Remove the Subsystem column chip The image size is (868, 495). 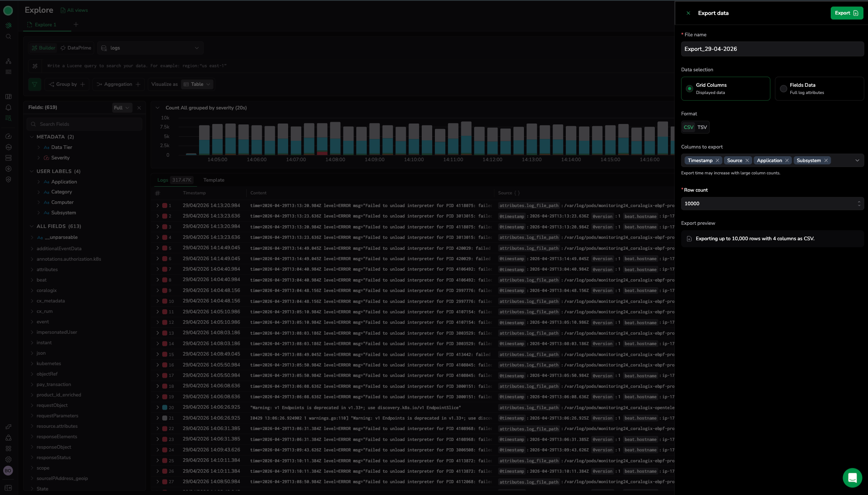(x=826, y=161)
